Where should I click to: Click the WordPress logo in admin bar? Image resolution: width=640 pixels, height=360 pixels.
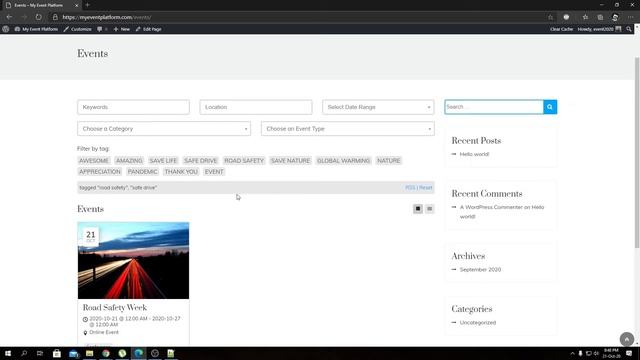tap(6, 29)
